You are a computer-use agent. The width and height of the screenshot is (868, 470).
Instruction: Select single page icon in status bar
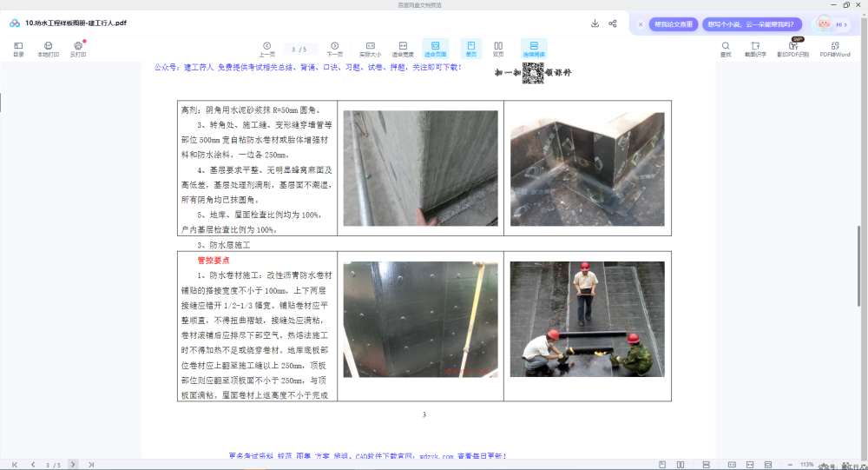point(662,465)
